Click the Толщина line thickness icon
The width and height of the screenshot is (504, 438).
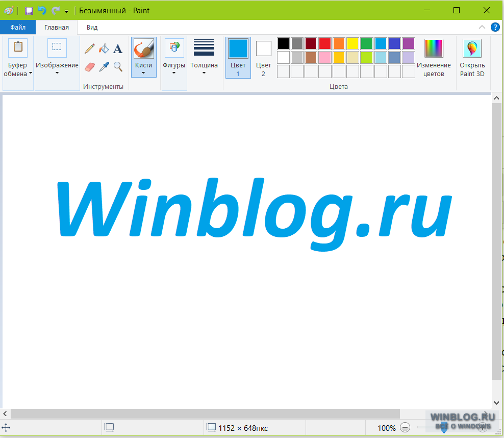(x=204, y=47)
